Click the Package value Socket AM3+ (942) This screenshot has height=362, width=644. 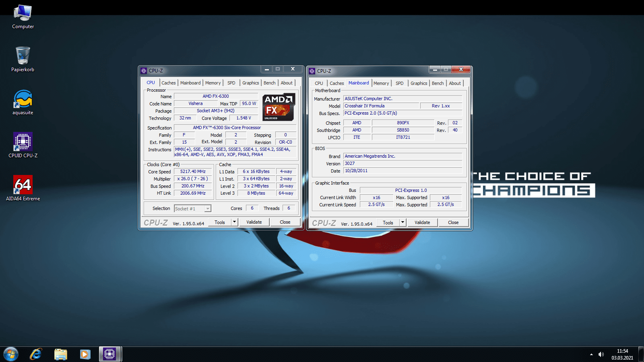pos(216,111)
